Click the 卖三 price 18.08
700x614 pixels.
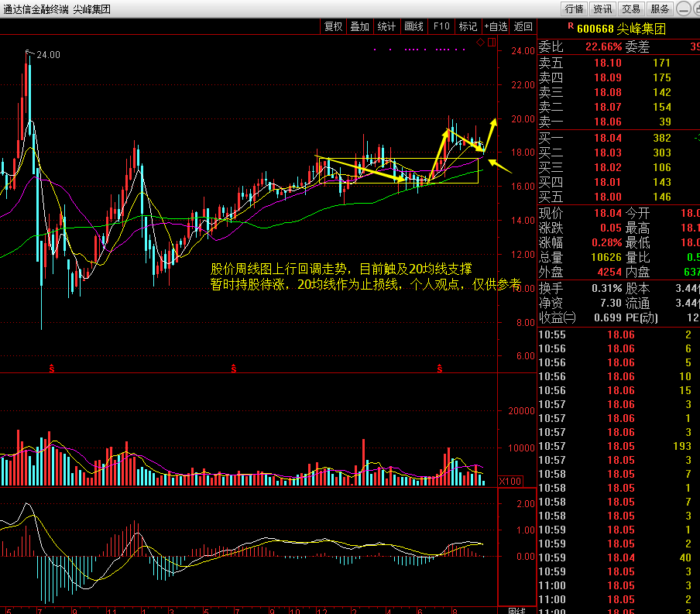pos(608,92)
